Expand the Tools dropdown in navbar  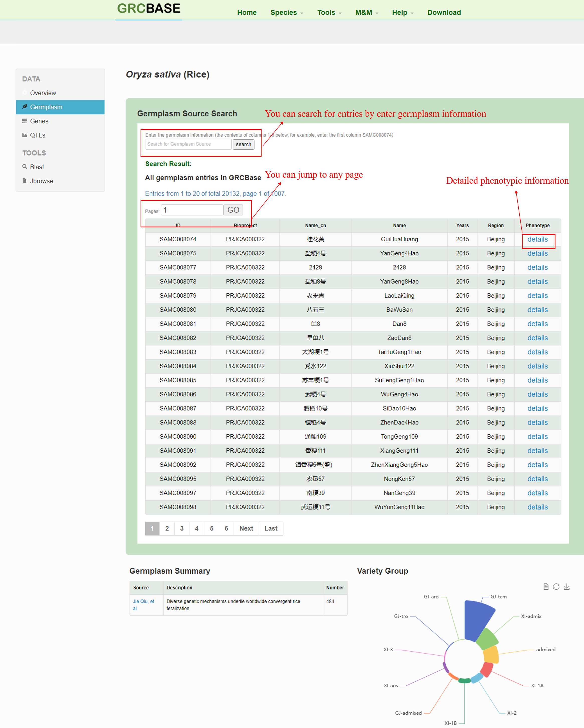pyautogui.click(x=329, y=13)
